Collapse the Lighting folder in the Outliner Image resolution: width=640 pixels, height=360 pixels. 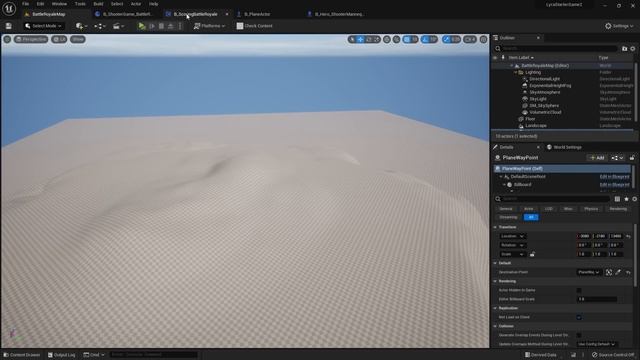[516, 72]
